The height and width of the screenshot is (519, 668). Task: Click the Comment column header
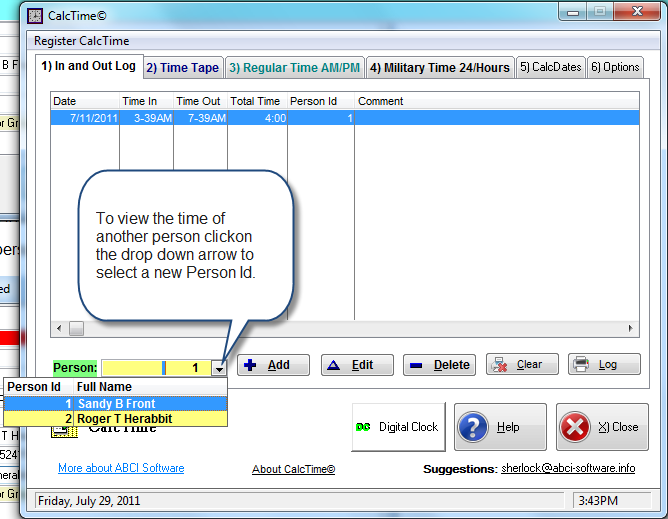(497, 101)
